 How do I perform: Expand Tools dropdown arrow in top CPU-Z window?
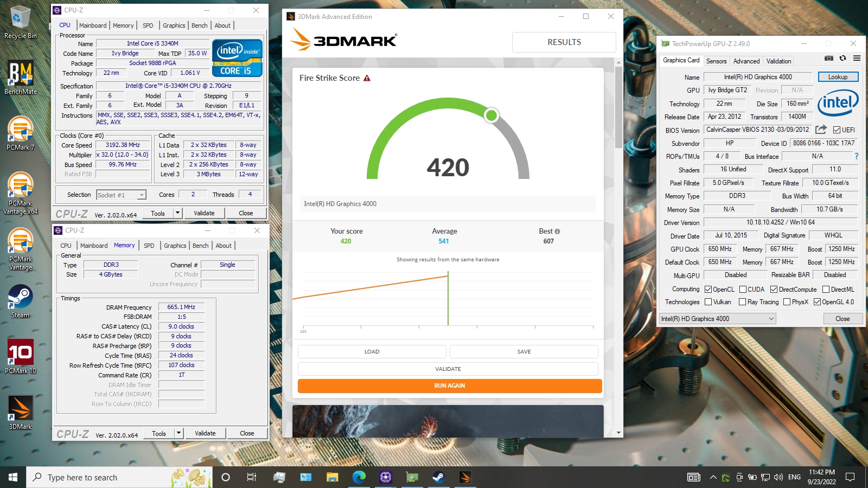point(177,213)
